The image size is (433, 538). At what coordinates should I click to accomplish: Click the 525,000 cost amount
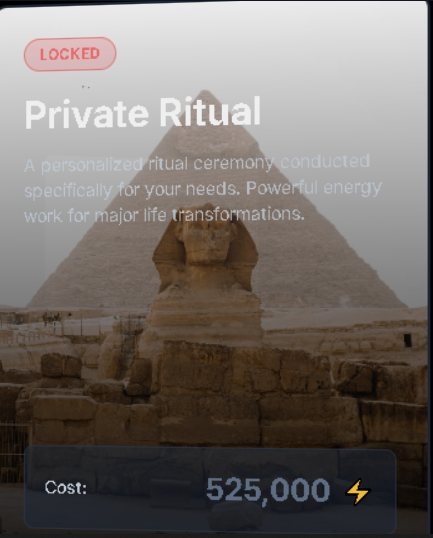(x=268, y=490)
